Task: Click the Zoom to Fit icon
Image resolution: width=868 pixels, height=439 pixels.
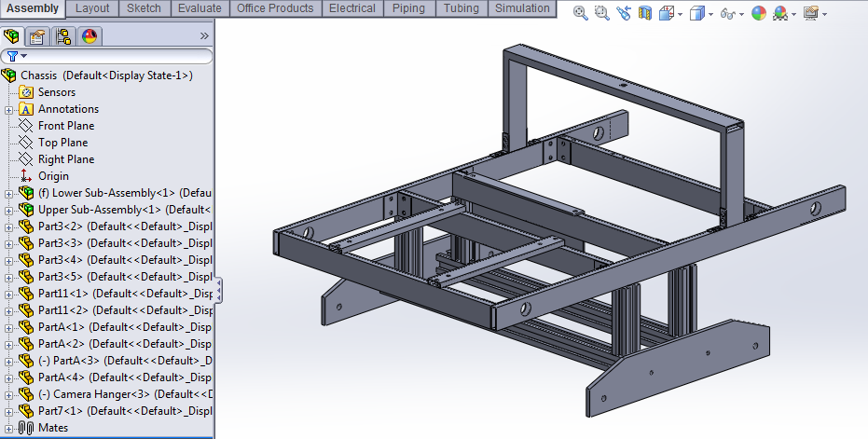Action: (581, 13)
